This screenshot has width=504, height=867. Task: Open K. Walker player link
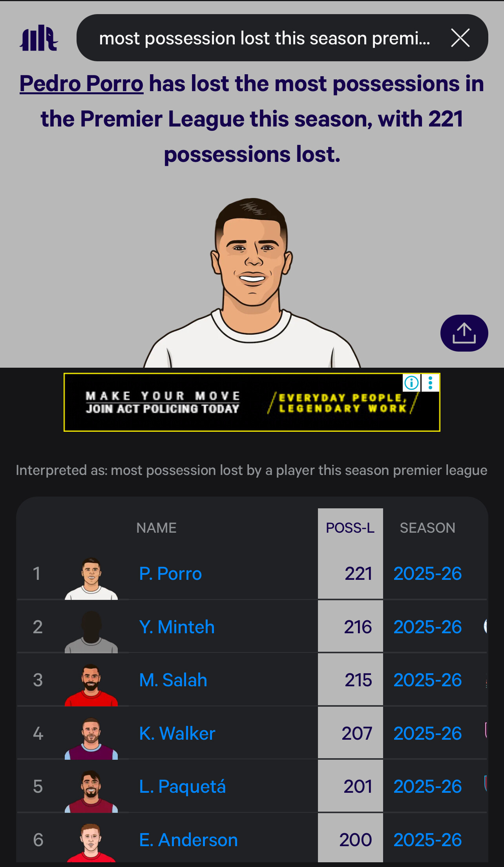(177, 733)
